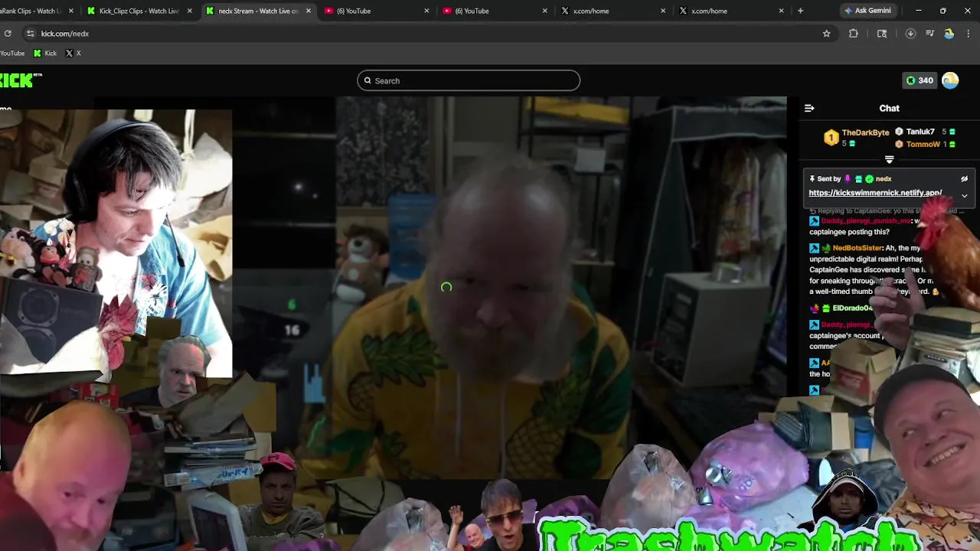This screenshot has height=551, width=980.
Task: Click NedBotsSister username in chat
Action: 857,248
